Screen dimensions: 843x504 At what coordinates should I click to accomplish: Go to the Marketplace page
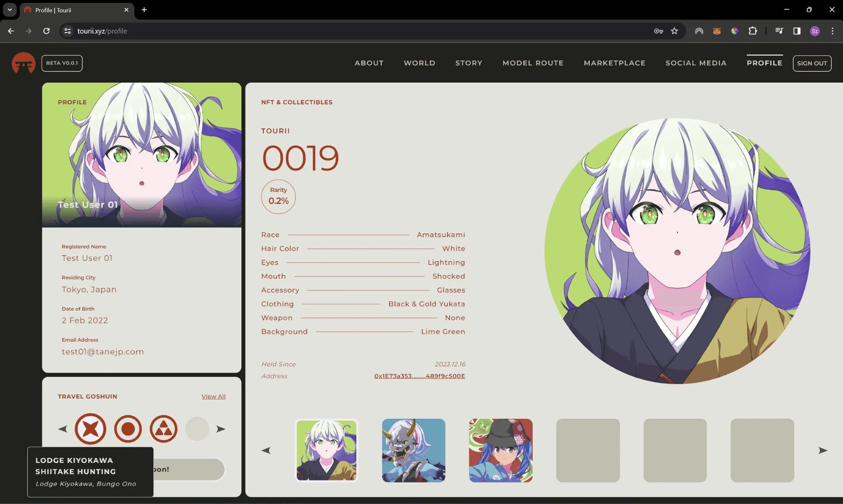pyautogui.click(x=614, y=63)
